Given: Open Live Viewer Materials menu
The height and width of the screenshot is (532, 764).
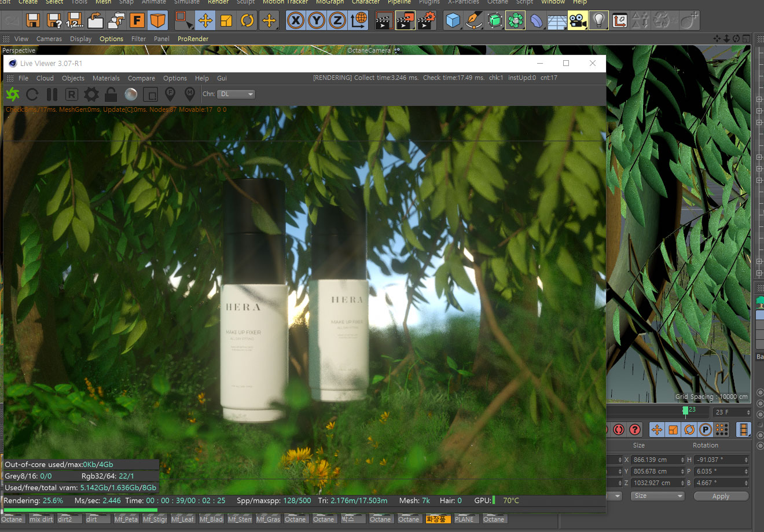Looking at the screenshot, I should (106, 78).
